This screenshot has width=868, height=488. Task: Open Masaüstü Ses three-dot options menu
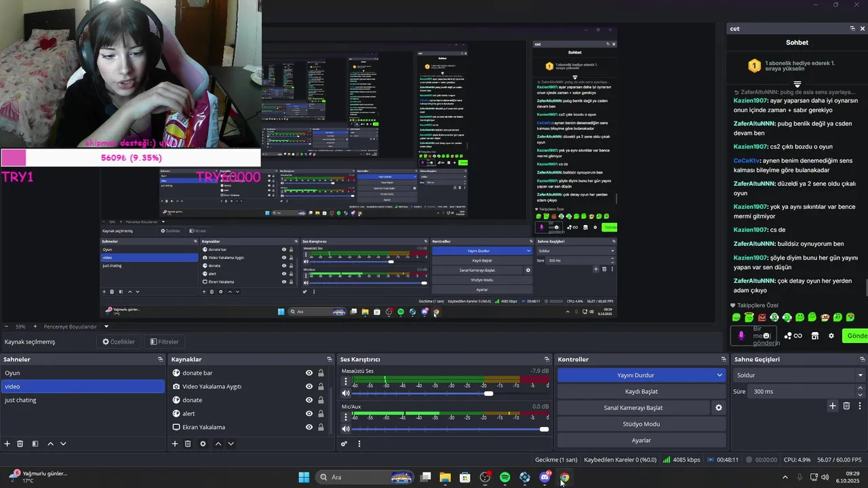(346, 382)
